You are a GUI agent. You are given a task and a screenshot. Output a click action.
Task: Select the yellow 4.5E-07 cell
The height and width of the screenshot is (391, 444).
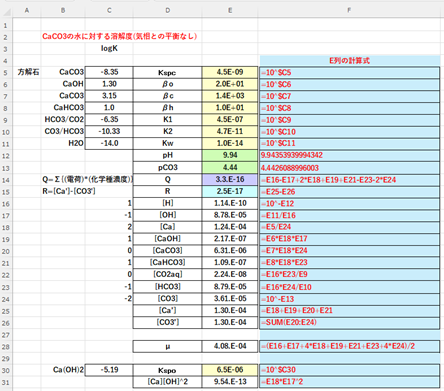tap(230, 120)
